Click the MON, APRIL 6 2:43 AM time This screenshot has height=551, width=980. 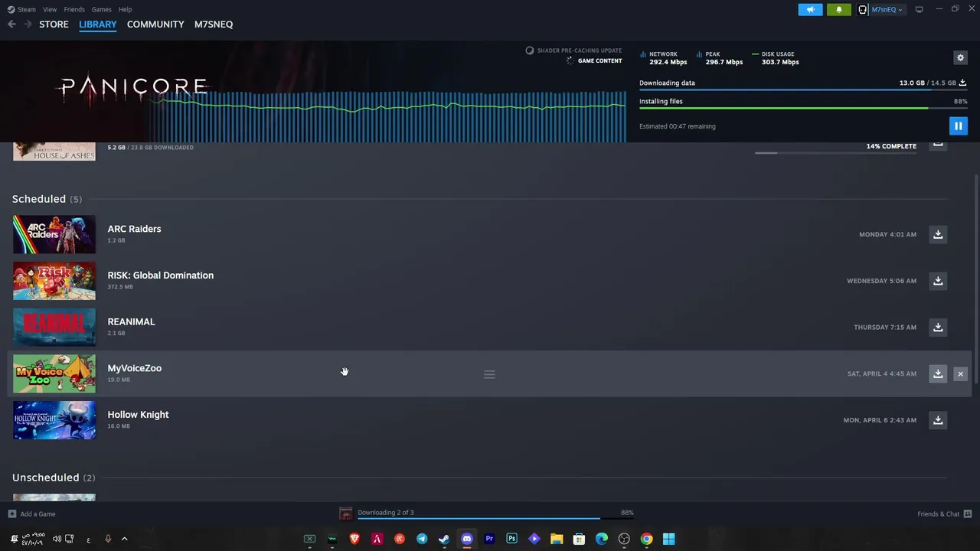tap(880, 420)
